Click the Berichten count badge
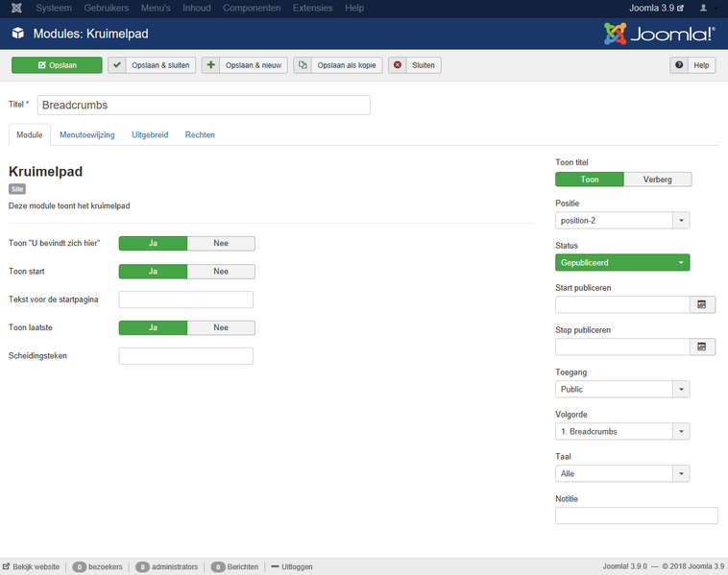The height and width of the screenshot is (575, 728). click(x=218, y=566)
